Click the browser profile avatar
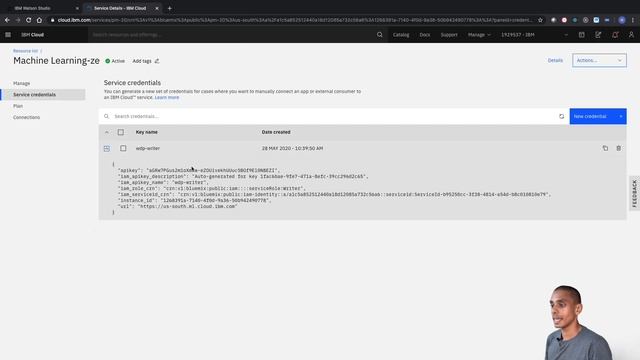The image size is (640, 360). [622, 20]
